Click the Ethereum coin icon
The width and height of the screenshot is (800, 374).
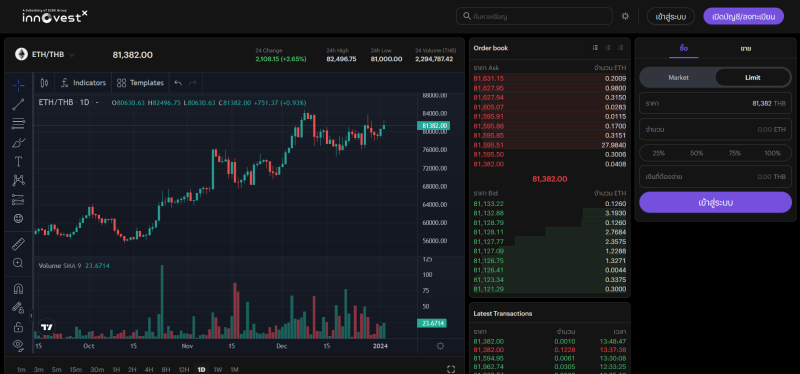(x=21, y=54)
